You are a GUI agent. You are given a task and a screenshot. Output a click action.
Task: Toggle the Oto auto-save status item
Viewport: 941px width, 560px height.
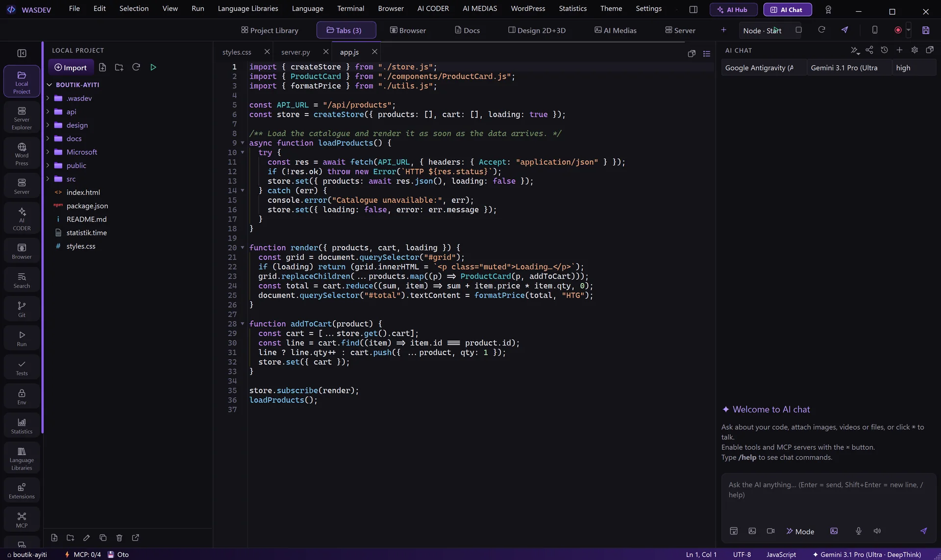118,555
